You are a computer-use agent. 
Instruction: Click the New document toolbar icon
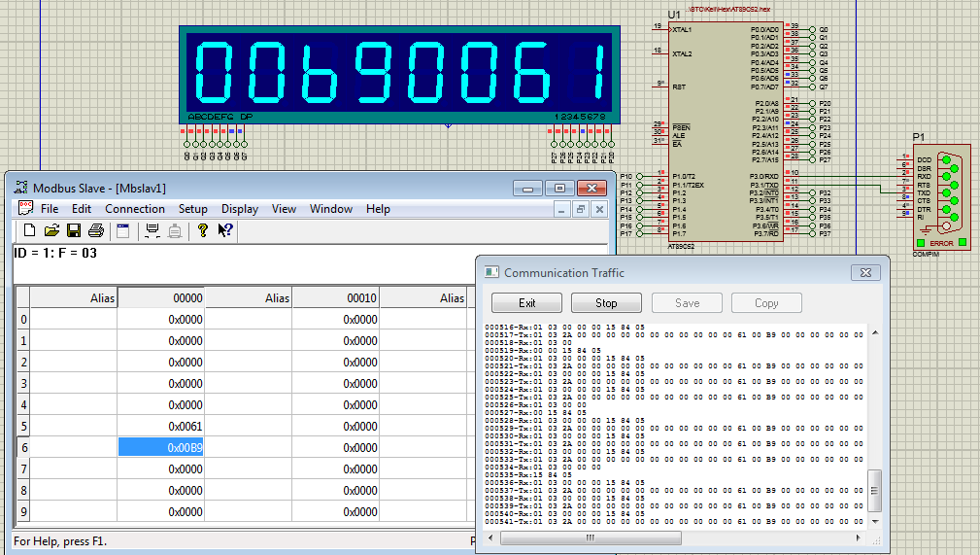click(x=29, y=230)
